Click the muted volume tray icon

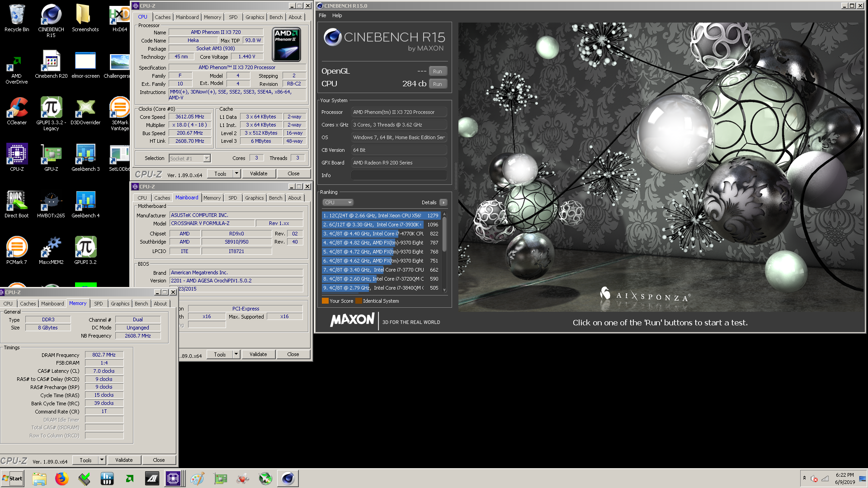click(814, 479)
